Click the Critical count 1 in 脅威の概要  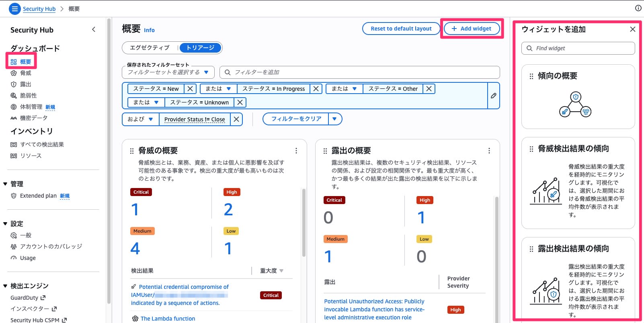point(135,209)
